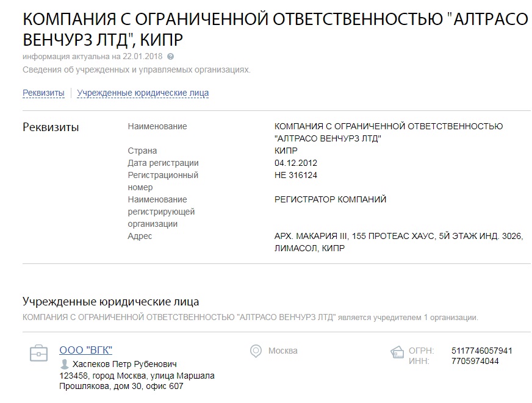This screenshot has width=532, height=403.
Task: Click the person icon before Хаспеков Петр Рубенович
Action: pyautogui.click(x=65, y=364)
